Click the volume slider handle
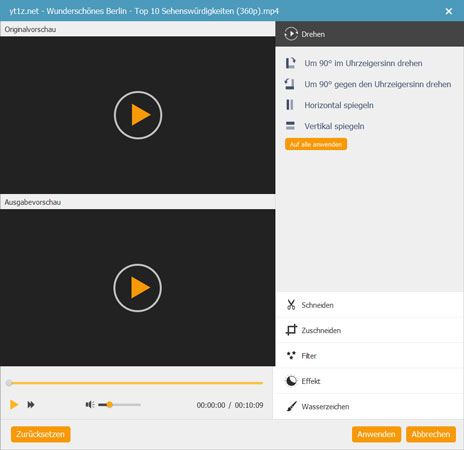The width and height of the screenshot is (464, 450). point(109,405)
